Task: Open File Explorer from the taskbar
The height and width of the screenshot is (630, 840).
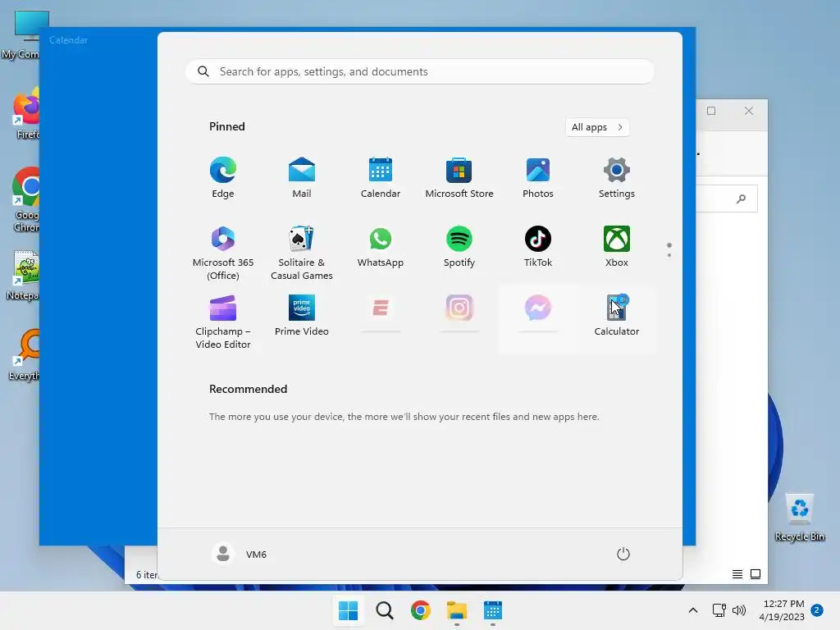Action: coord(457,610)
